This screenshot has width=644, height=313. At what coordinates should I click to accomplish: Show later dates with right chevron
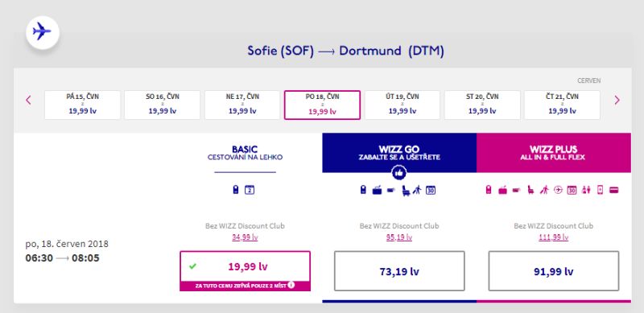(617, 100)
